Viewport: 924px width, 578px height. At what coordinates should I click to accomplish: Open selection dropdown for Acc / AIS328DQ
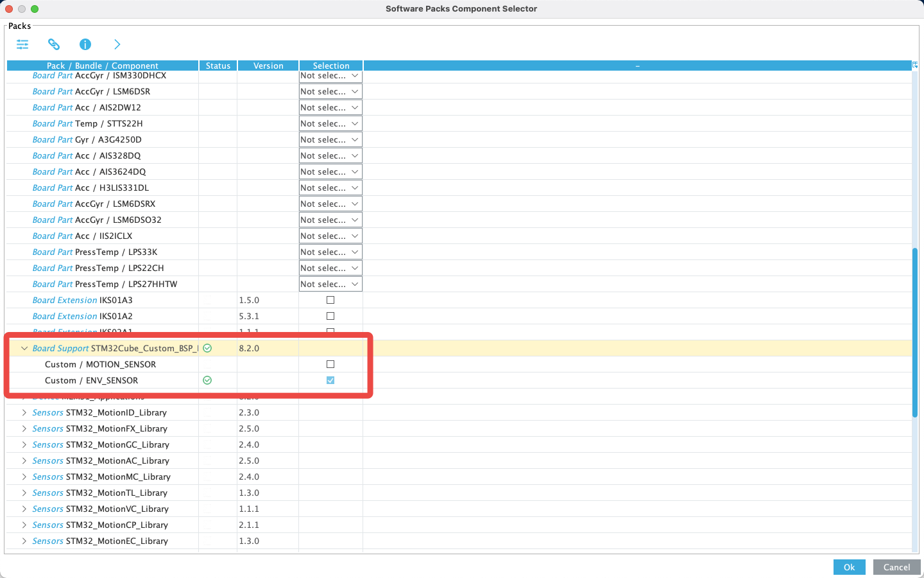[330, 155]
